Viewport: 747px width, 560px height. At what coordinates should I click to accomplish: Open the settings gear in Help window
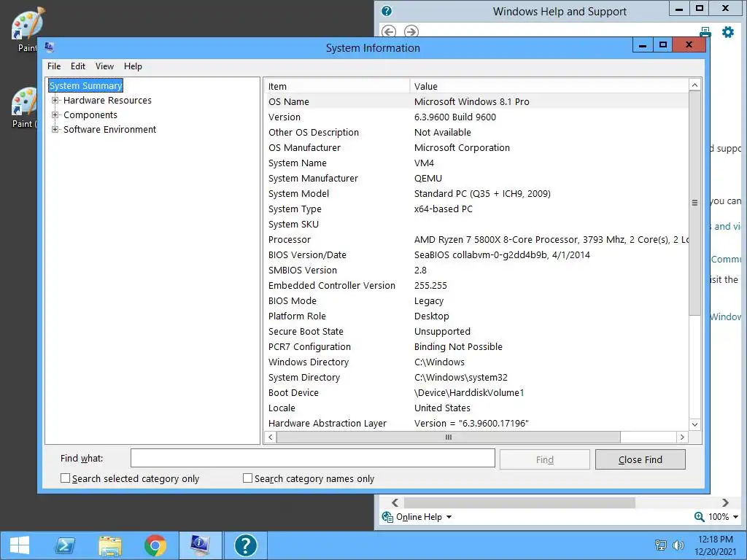click(728, 32)
